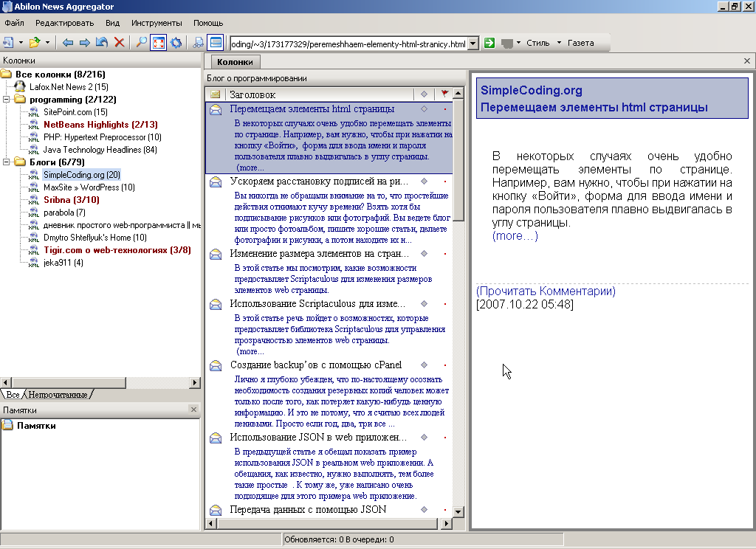
Task: Click the red flag column header icon
Action: 444,94
